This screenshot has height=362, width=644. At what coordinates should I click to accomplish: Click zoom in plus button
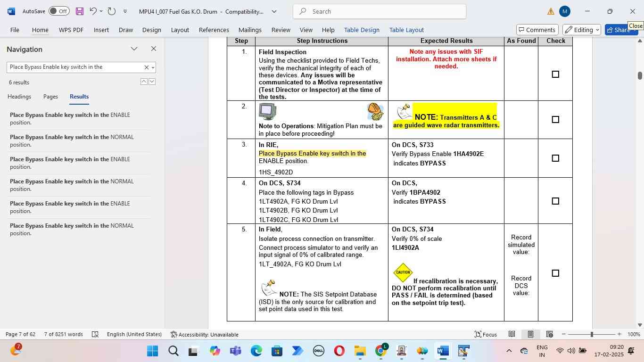tap(620, 334)
